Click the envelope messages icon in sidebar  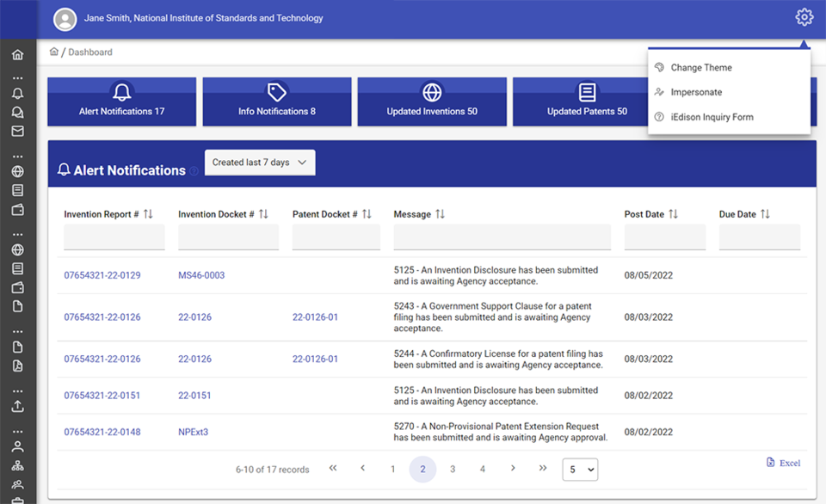(17, 131)
